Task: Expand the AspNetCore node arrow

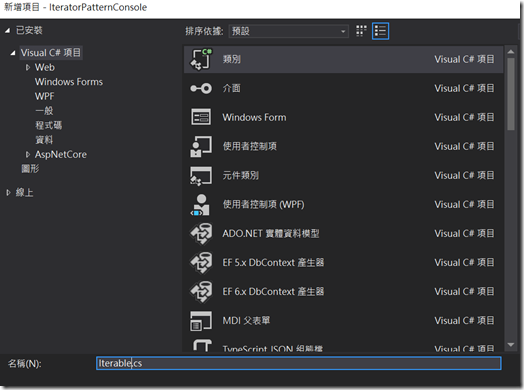Action: click(28, 154)
